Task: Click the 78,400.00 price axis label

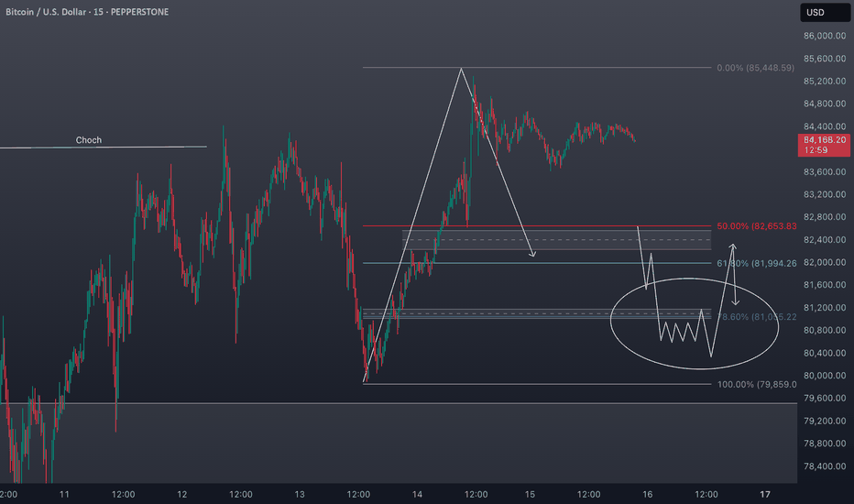Action: tap(825, 466)
